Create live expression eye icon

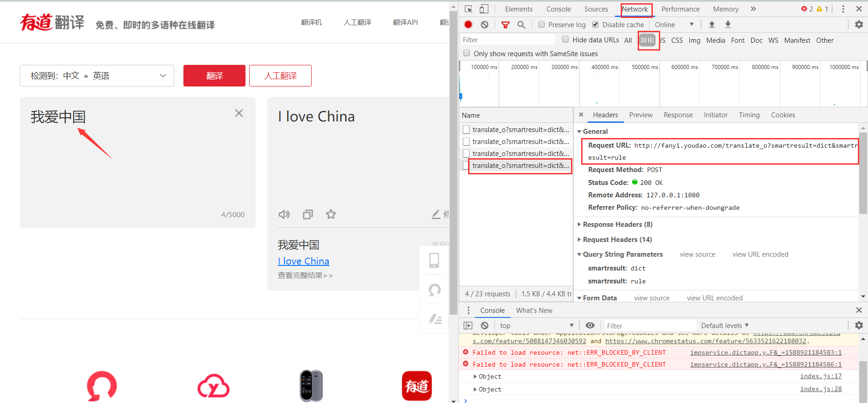tap(590, 325)
